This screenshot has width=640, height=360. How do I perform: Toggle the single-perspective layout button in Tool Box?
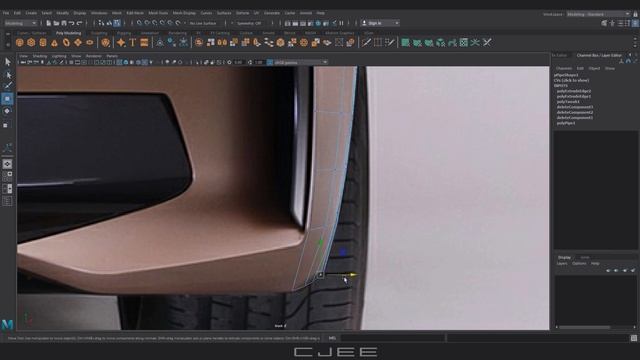pyautogui.click(x=7, y=164)
